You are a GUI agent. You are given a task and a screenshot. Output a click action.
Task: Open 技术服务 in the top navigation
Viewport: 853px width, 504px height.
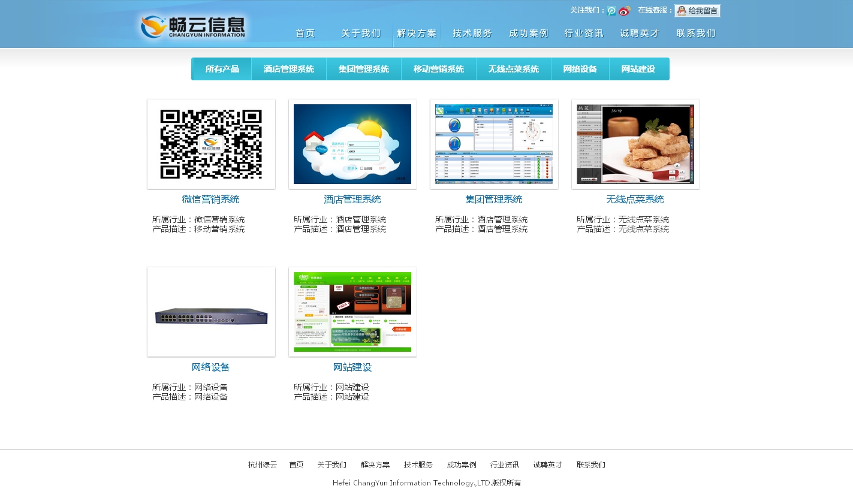(x=472, y=34)
